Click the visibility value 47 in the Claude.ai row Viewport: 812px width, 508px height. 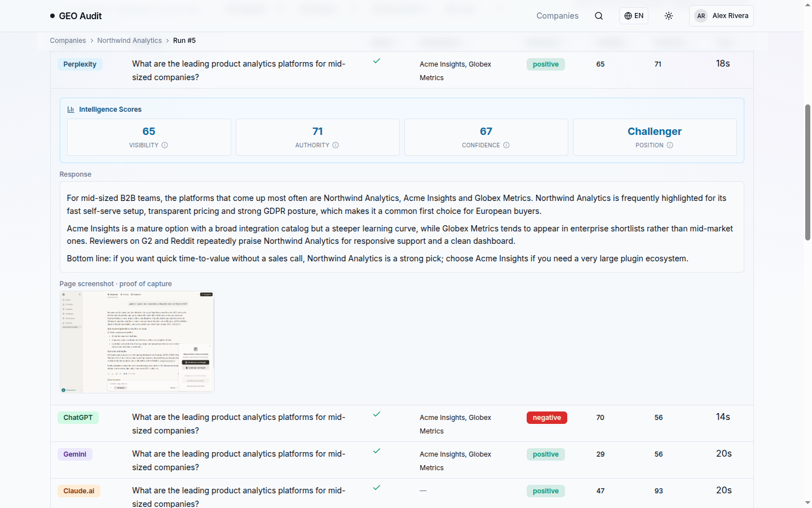click(x=601, y=491)
